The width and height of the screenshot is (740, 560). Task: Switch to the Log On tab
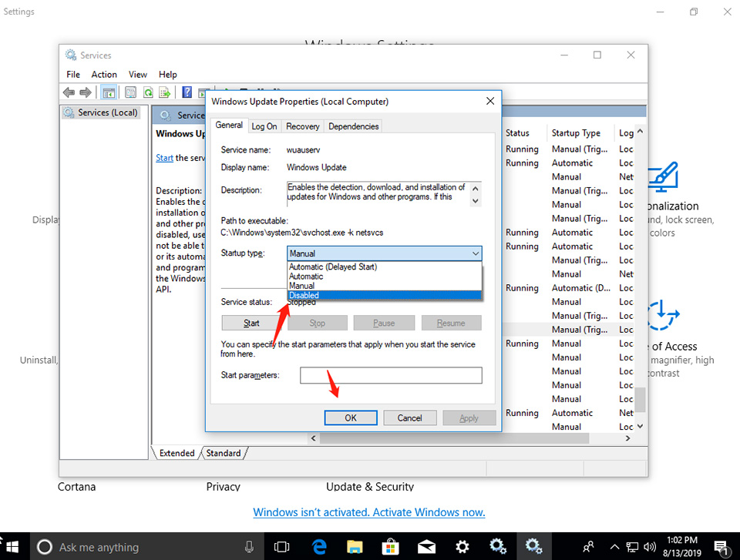pos(264,126)
